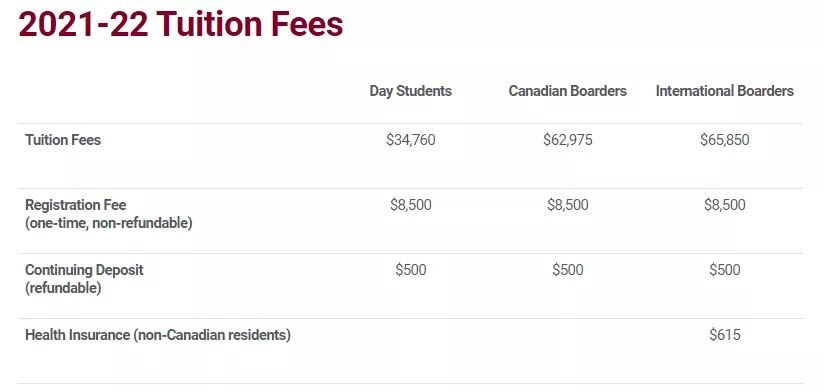Click the Canadian Boarders $8,500 registration fee

(568, 205)
